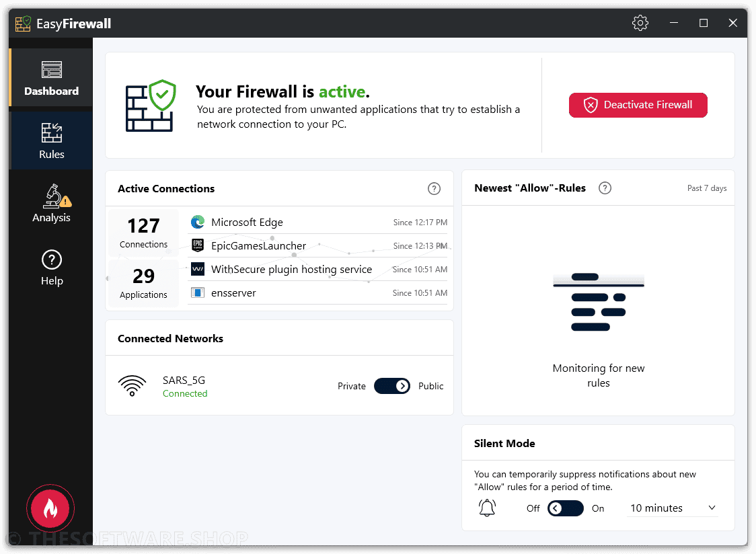Click the EpicGamesLauncher app icon
The image size is (756, 554).
[198, 245]
